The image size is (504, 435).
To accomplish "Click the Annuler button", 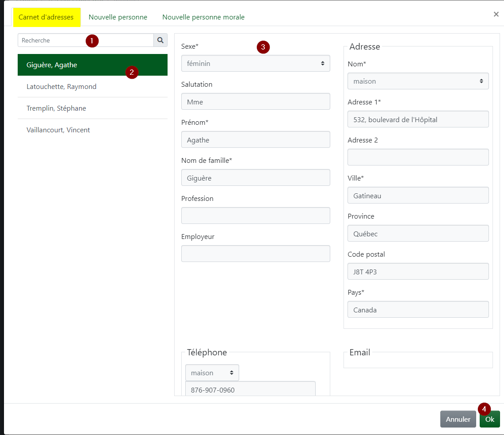I will click(458, 419).
